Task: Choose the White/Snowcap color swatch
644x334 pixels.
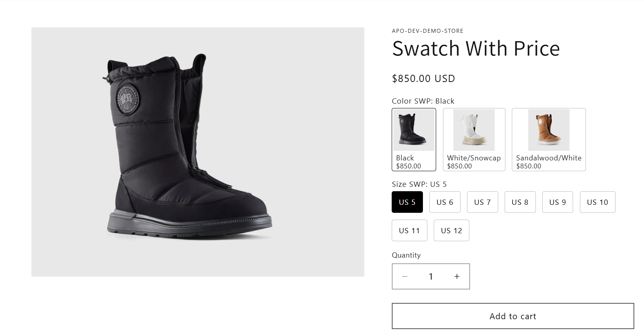Action: click(x=474, y=140)
